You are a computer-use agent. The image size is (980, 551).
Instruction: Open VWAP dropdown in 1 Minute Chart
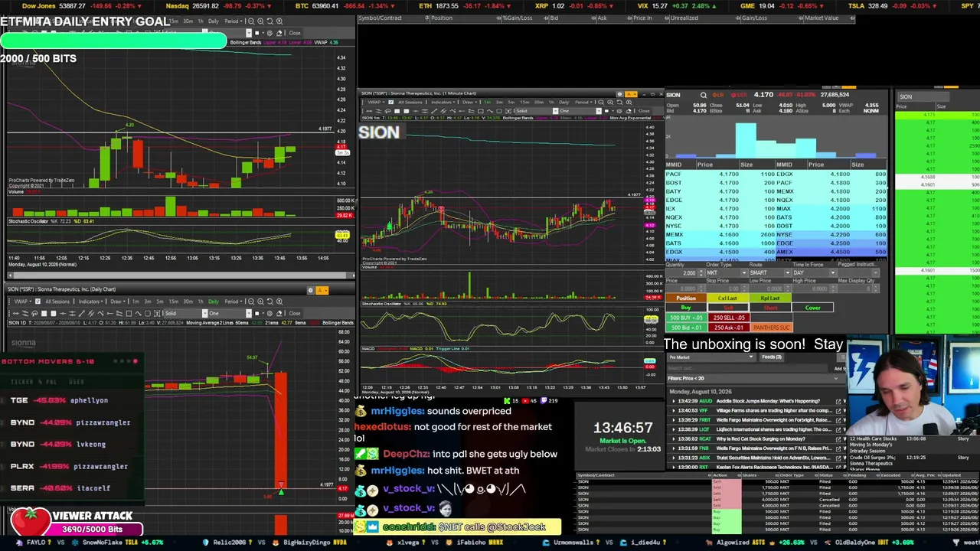(376, 103)
